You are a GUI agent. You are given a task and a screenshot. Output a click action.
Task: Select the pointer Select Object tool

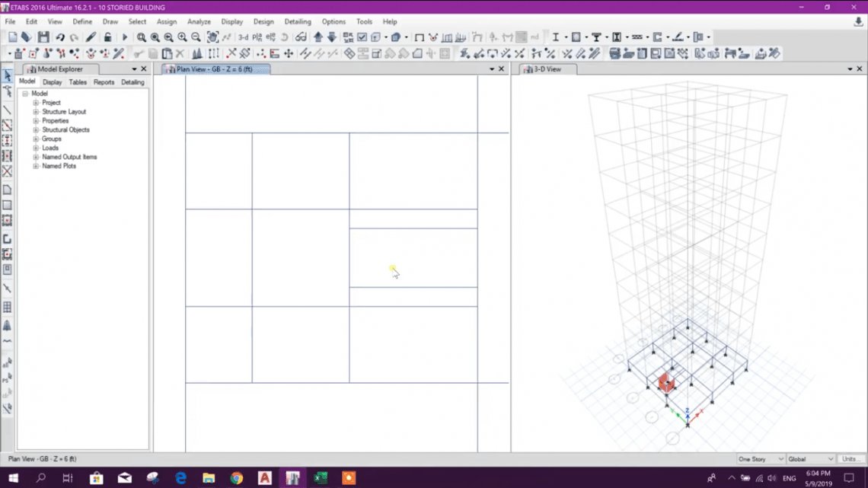(7, 75)
